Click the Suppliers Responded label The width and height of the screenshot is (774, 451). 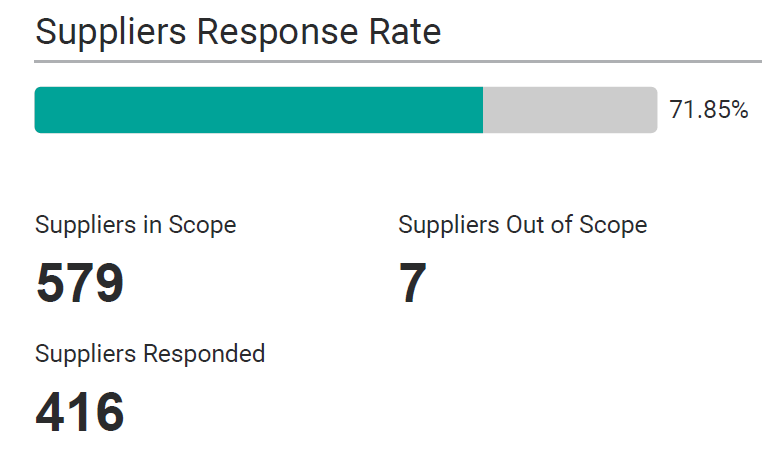click(x=150, y=354)
